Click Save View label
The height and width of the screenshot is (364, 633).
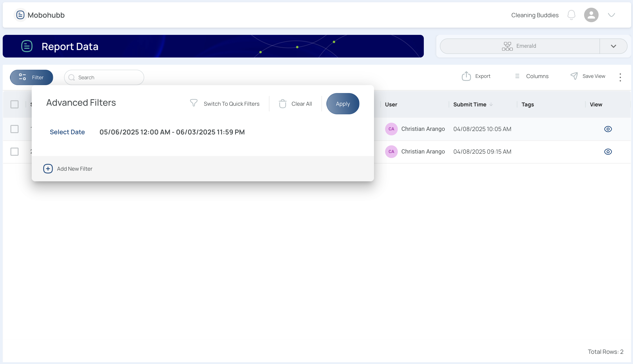pos(594,76)
